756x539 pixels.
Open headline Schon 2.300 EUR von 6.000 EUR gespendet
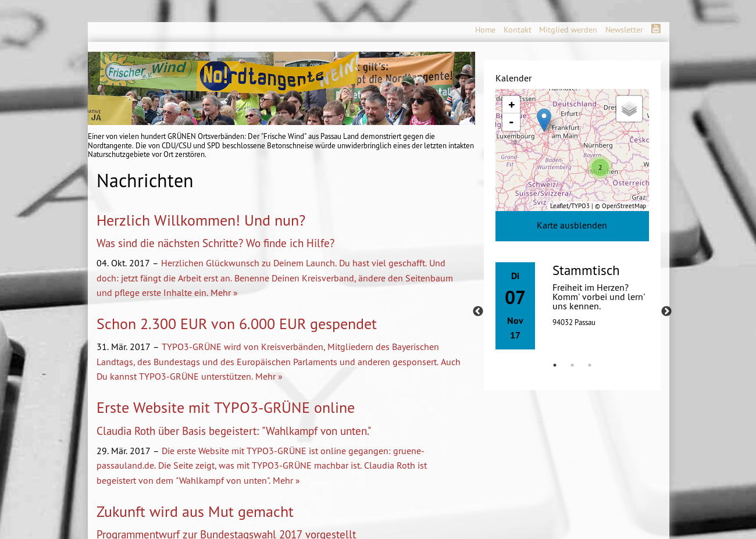click(x=236, y=324)
